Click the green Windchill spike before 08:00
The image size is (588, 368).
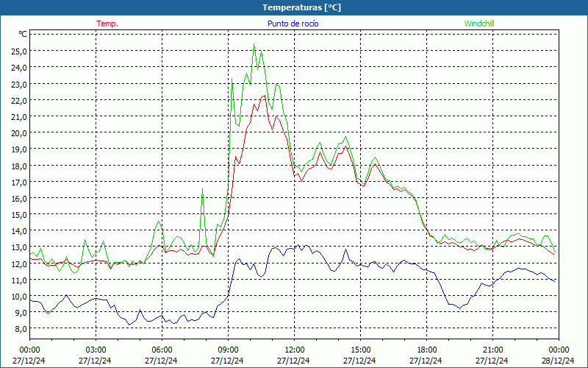tap(203, 189)
